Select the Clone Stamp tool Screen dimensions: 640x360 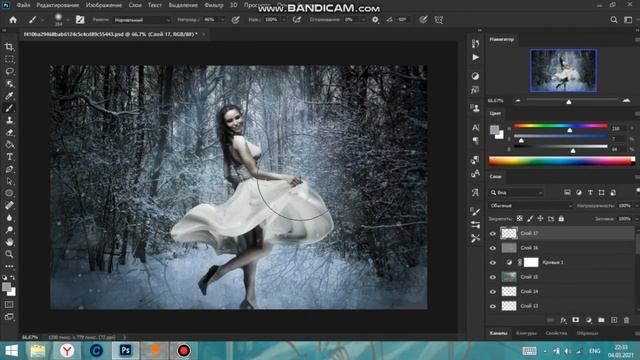pyautogui.click(x=9, y=120)
